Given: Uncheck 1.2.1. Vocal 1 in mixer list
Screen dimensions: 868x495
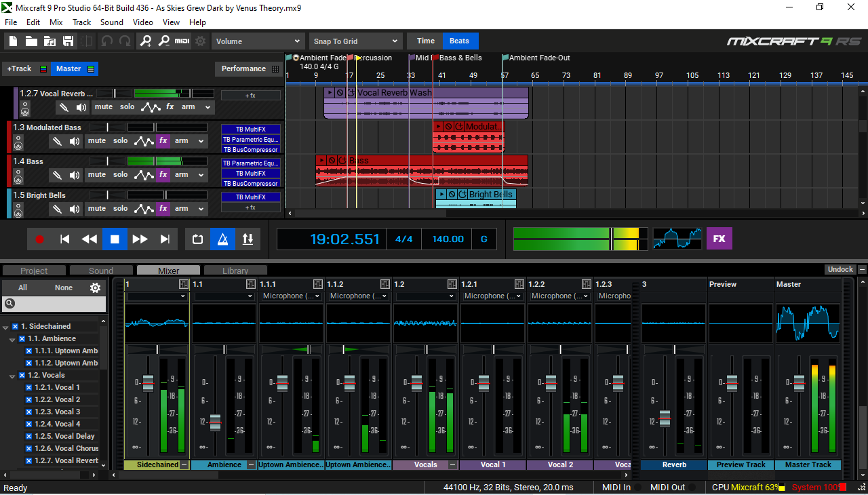Looking at the screenshot, I should (28, 387).
